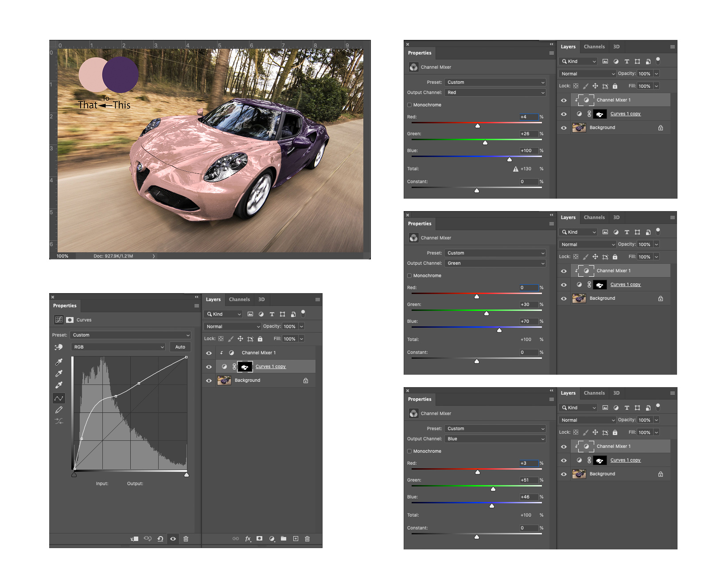Click the create new layer plus icon
Screen dimensions: 728x588
tap(296, 539)
